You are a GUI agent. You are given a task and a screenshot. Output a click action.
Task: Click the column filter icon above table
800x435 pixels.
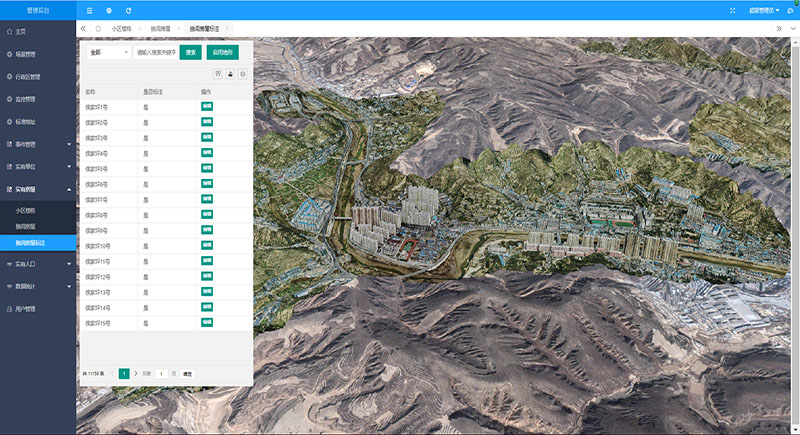click(x=218, y=74)
